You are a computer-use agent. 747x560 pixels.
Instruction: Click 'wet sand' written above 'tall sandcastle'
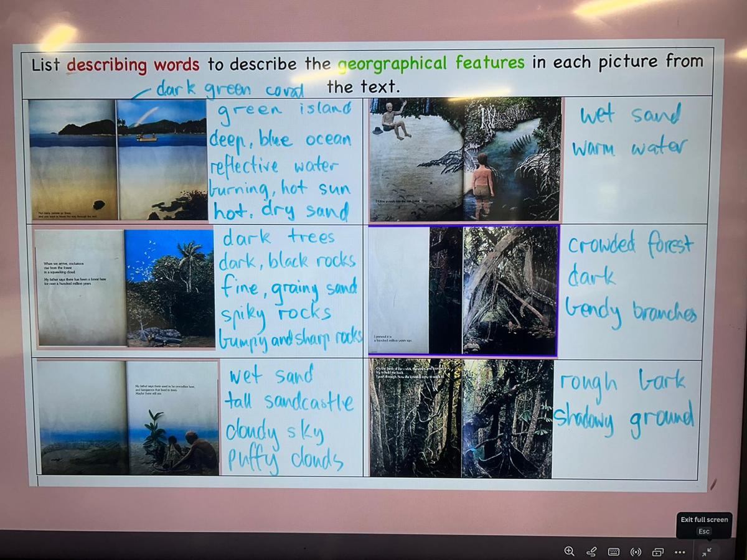[x=271, y=376]
